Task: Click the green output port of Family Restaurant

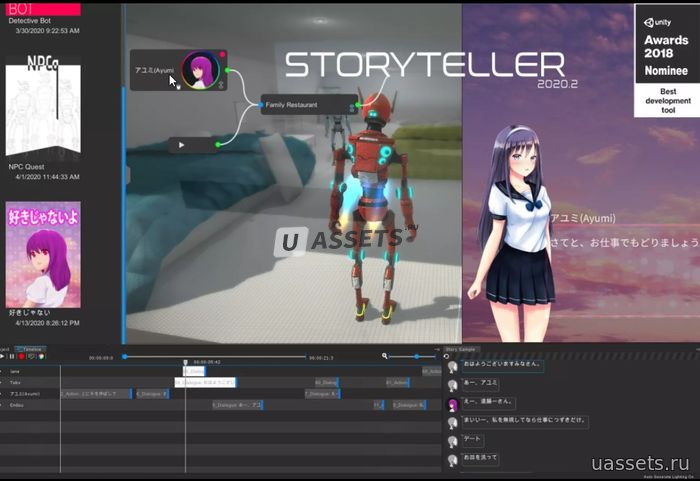Action: [358, 105]
